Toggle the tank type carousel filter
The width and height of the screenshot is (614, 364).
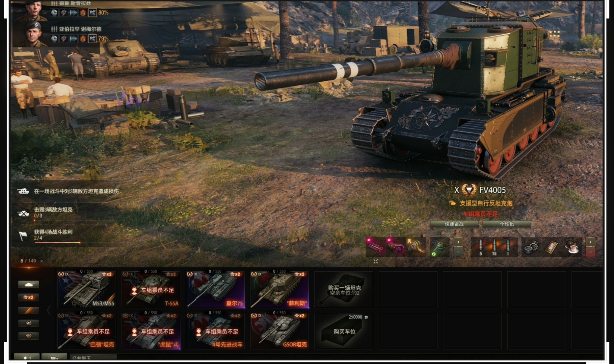[29, 284]
